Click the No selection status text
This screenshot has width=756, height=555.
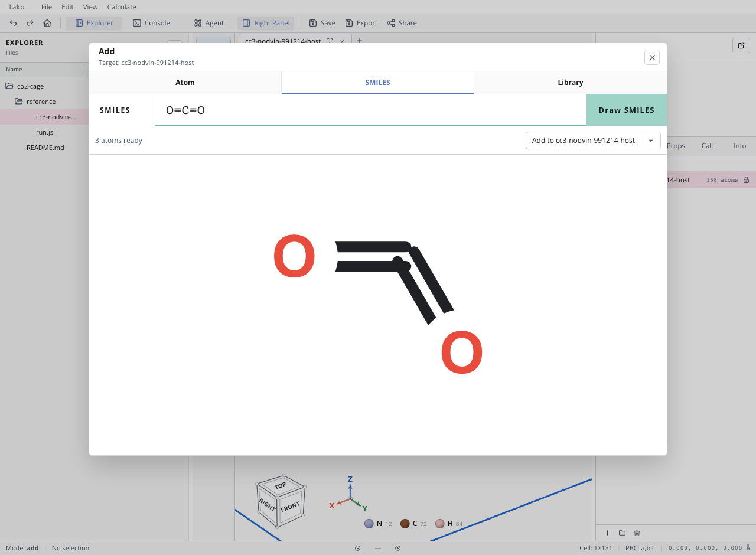click(70, 548)
